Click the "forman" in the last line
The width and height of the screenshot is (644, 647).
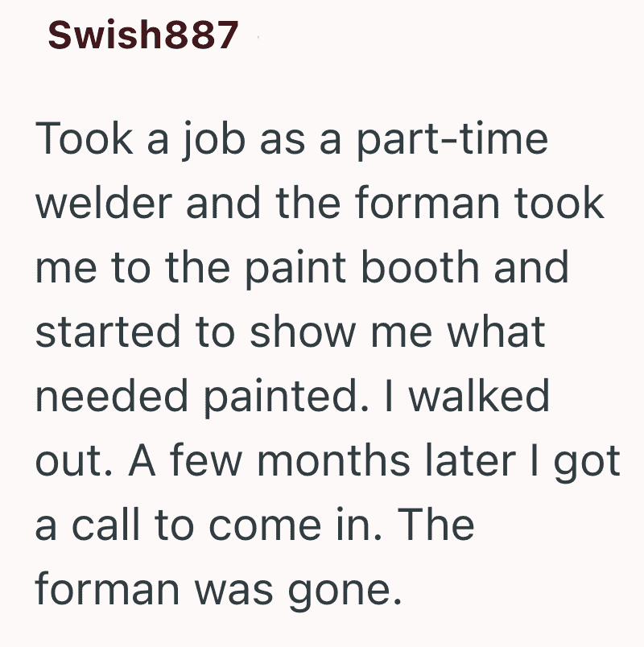108,589
